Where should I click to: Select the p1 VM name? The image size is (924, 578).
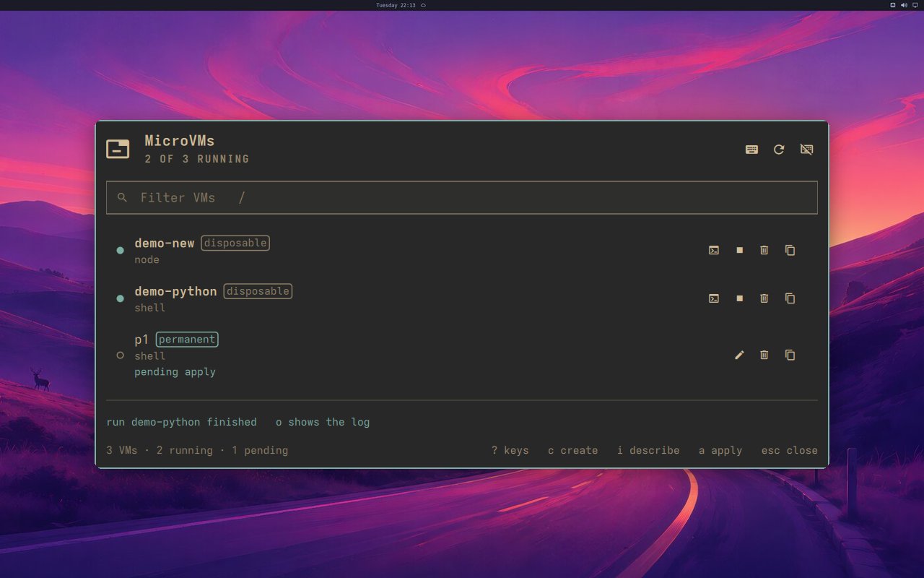click(141, 340)
